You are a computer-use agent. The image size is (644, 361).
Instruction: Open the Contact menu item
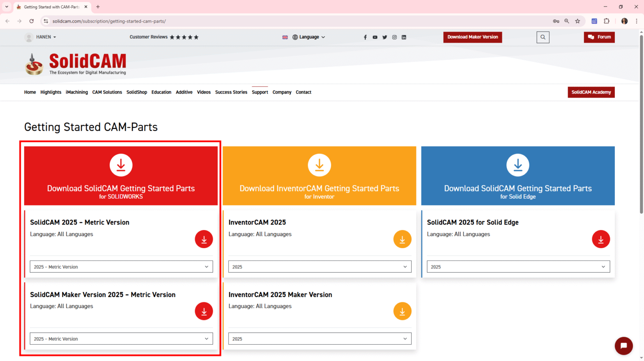tap(304, 92)
